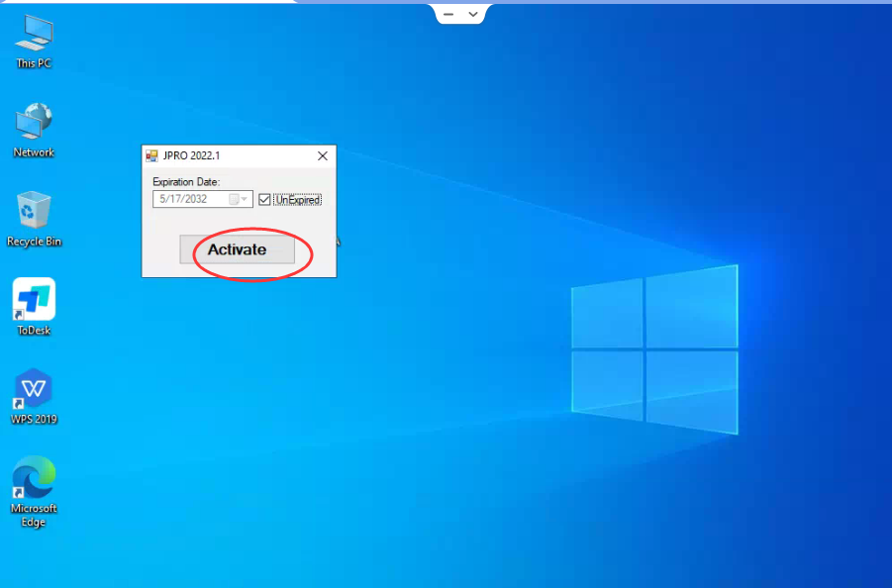This screenshot has width=892, height=588.
Task: Select the WPS 2019 shortcut
Action: click(x=34, y=396)
